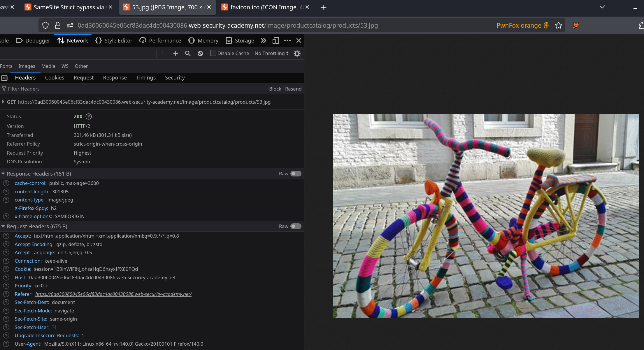Open the No Throttling dropdown
This screenshot has width=644, height=350.
(x=271, y=54)
